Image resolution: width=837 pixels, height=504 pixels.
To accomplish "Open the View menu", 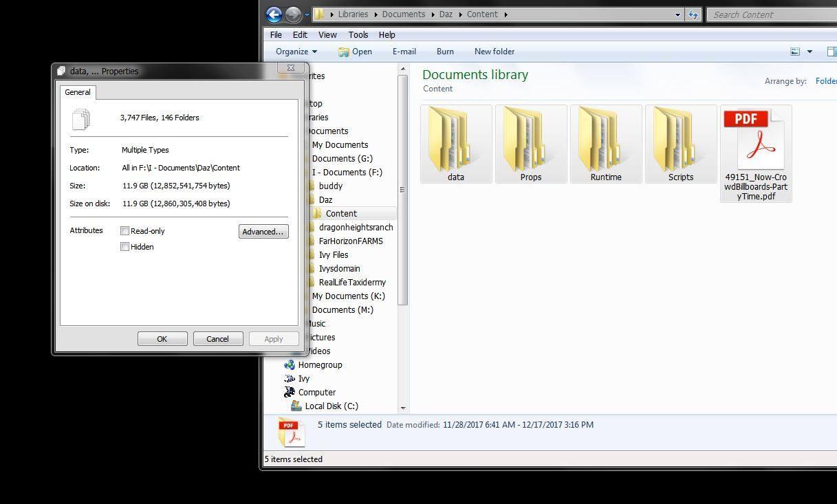I will tap(327, 34).
